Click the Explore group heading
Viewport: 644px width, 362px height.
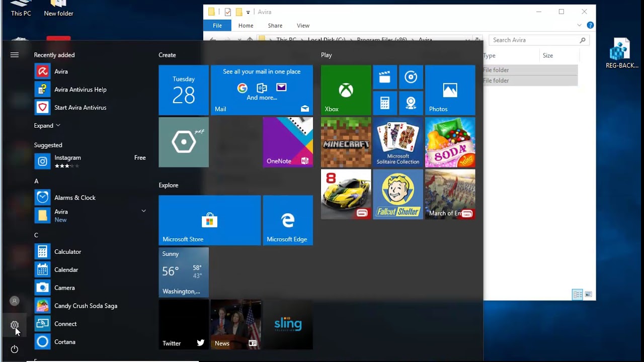pyautogui.click(x=169, y=185)
